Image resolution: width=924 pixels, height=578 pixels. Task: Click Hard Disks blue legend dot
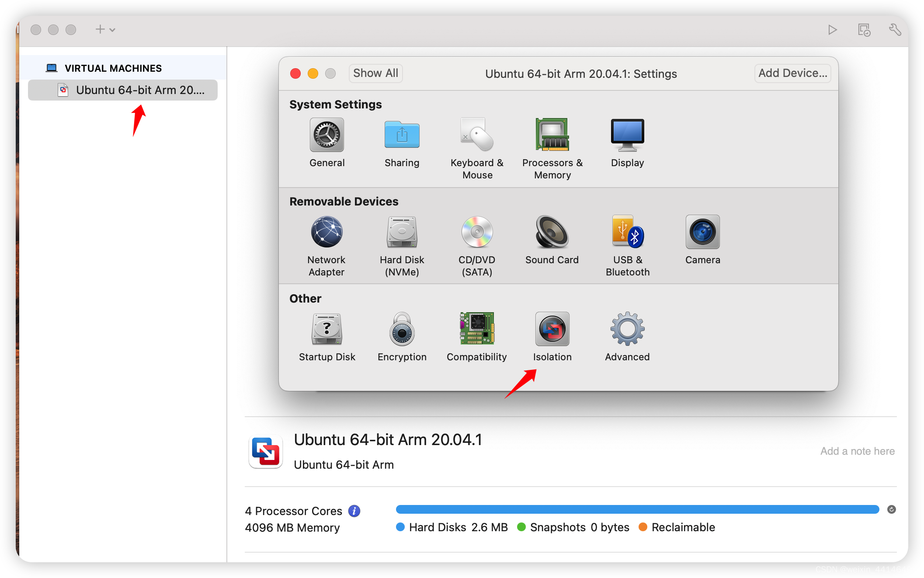(x=400, y=527)
